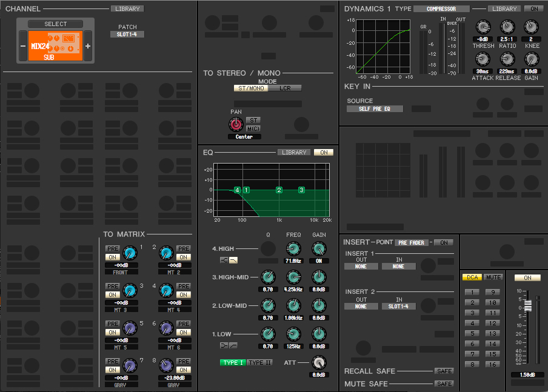The height and width of the screenshot is (392, 548).
Task: Enable MUTE SAFE button
Action: [444, 384]
